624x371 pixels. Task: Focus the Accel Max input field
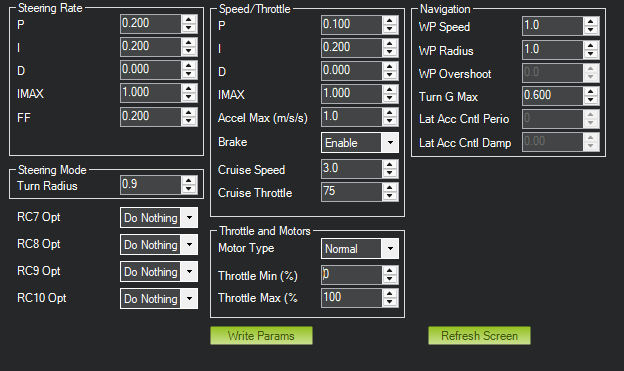pyautogui.click(x=352, y=117)
